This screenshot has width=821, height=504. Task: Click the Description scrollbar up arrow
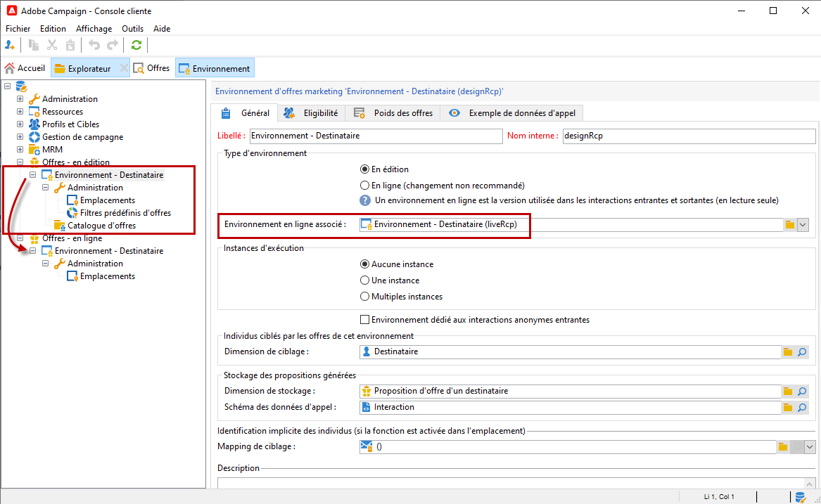coord(810,483)
